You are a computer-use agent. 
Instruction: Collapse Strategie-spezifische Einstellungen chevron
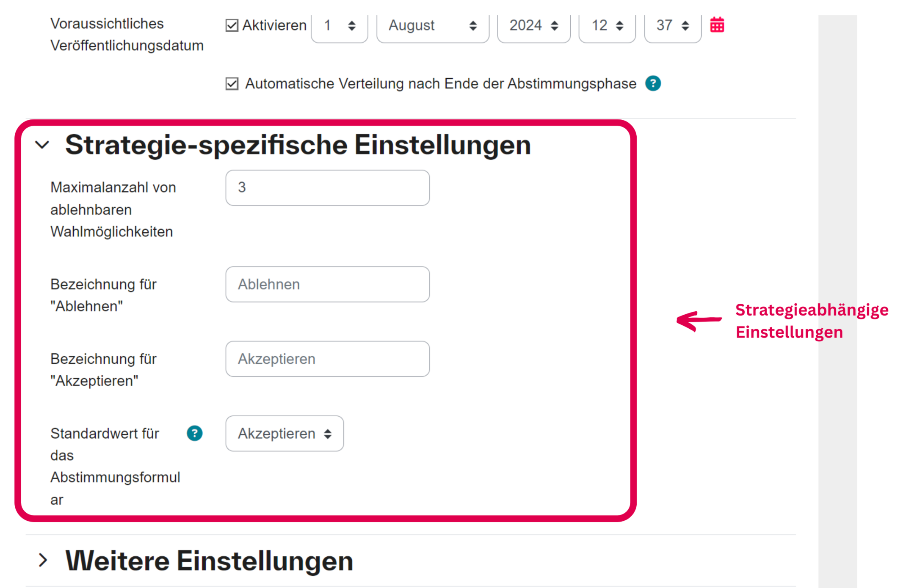click(42, 145)
